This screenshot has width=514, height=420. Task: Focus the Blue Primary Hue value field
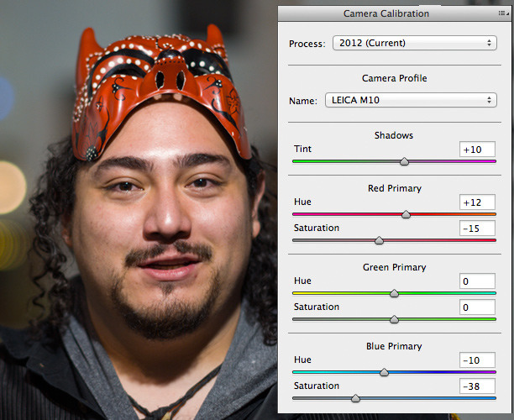tap(477, 360)
